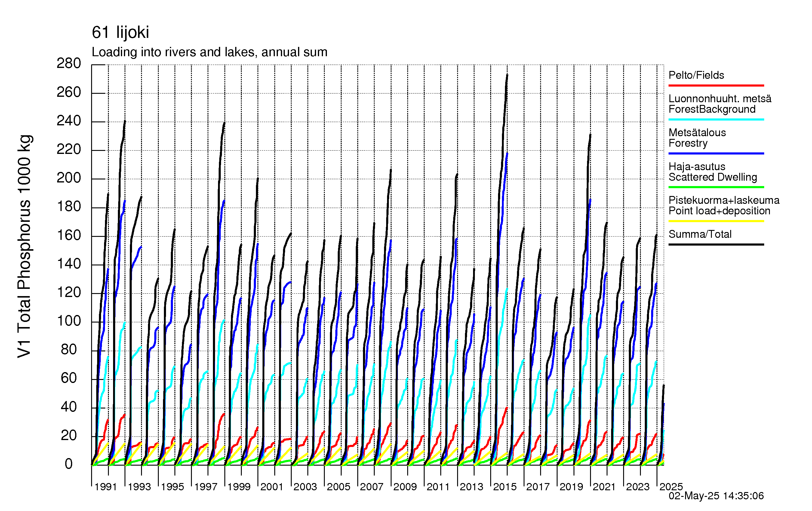Click the green Scattered Dwelling legend line

716,187
